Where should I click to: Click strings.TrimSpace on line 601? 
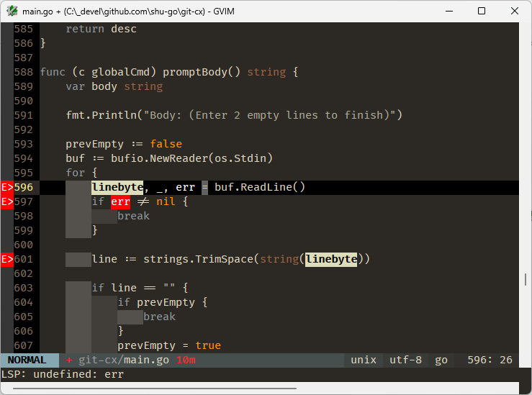pyautogui.click(x=198, y=260)
